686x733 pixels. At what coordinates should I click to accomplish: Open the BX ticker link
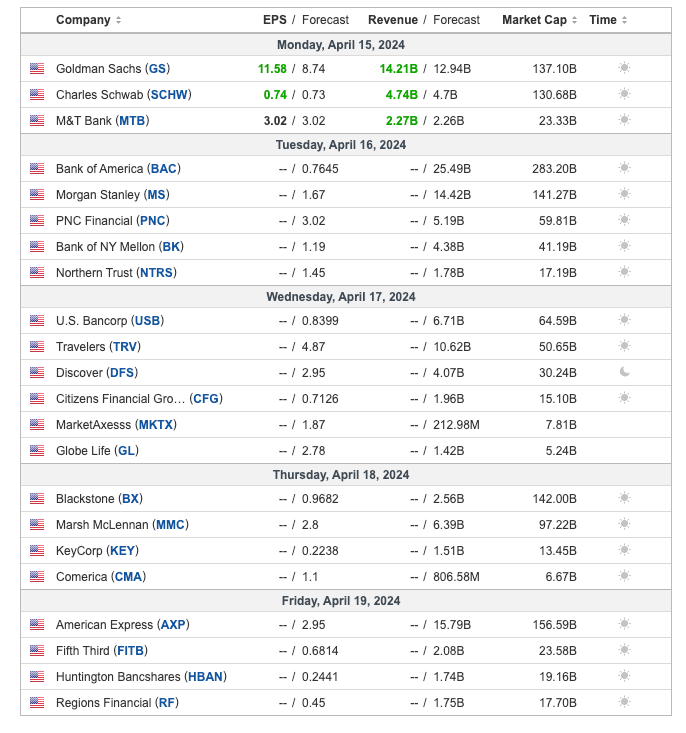pyautogui.click(x=130, y=499)
